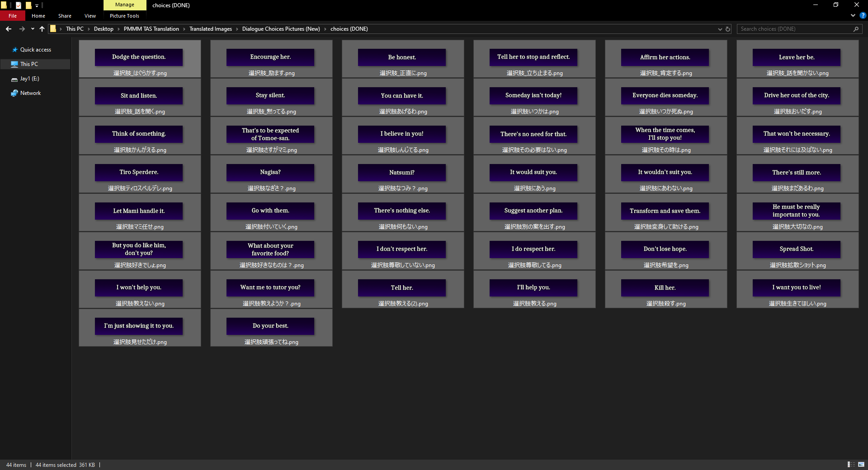Select the 'Encourage her.' image
The image size is (868, 470).
click(x=271, y=59)
